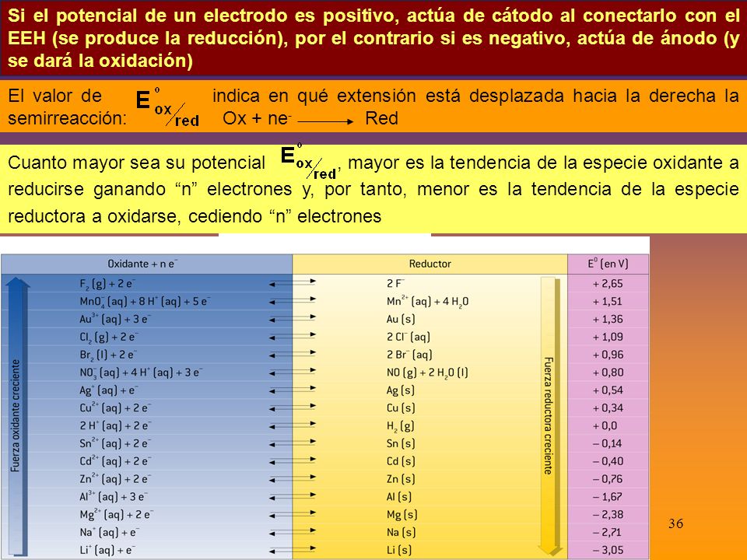Pick the '+ 1,51' potential value
This screenshot has height=560, width=747.
[608, 302]
